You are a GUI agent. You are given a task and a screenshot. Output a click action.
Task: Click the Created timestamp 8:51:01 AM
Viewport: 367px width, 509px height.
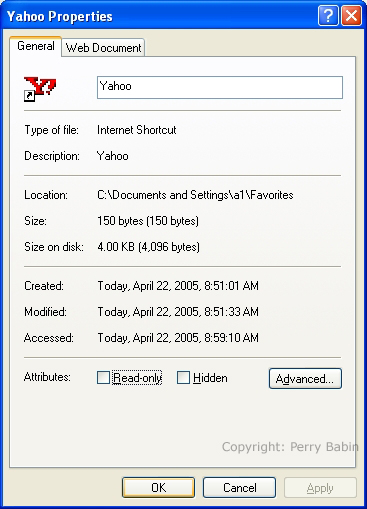tap(178, 286)
